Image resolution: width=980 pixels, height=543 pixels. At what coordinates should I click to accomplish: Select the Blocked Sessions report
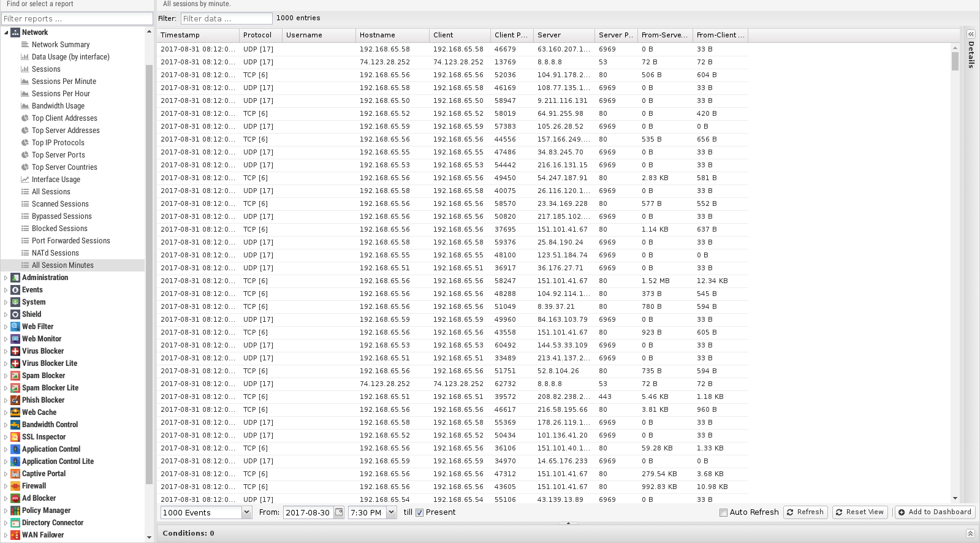(59, 229)
